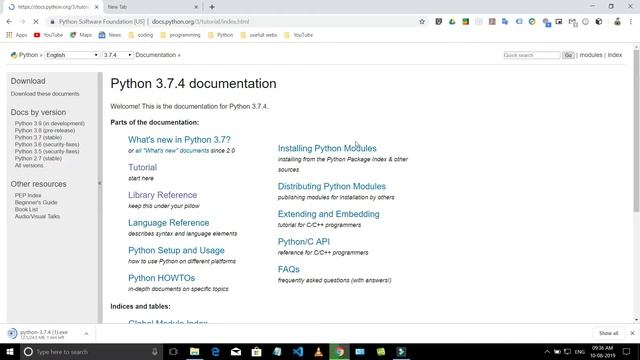Open Python 3.6 (security-fixes) docs
This screenshot has height=360, width=640.
click(47, 144)
